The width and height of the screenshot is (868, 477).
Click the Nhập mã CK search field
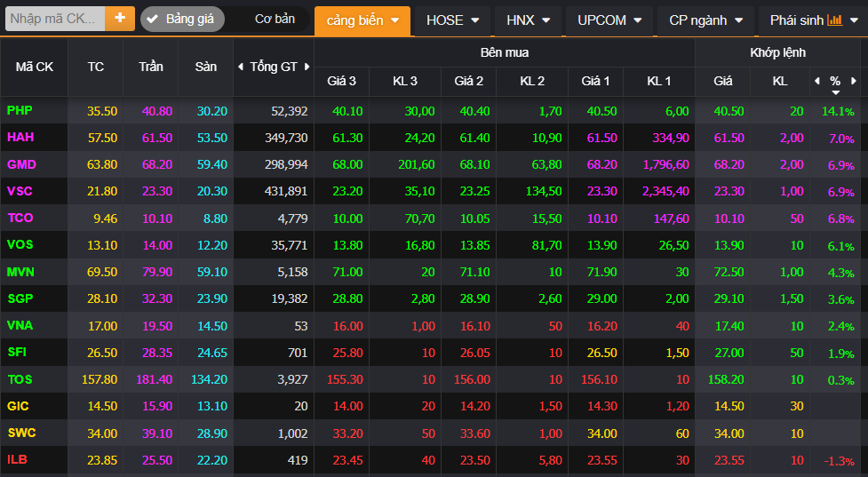[x=55, y=19]
